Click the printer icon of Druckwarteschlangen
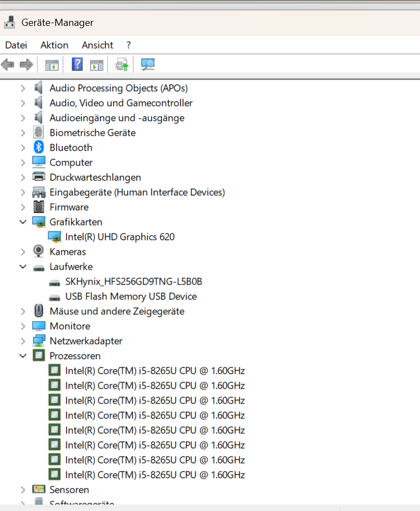This screenshot has height=511, width=420. click(x=39, y=177)
